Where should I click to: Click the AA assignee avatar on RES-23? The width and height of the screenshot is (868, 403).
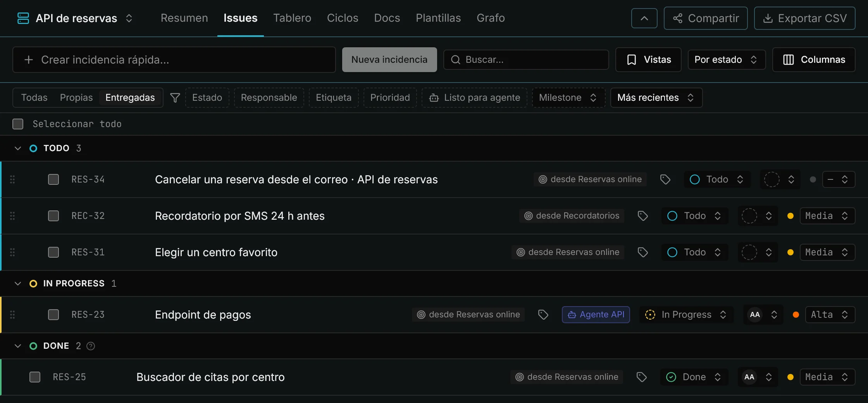click(x=755, y=315)
